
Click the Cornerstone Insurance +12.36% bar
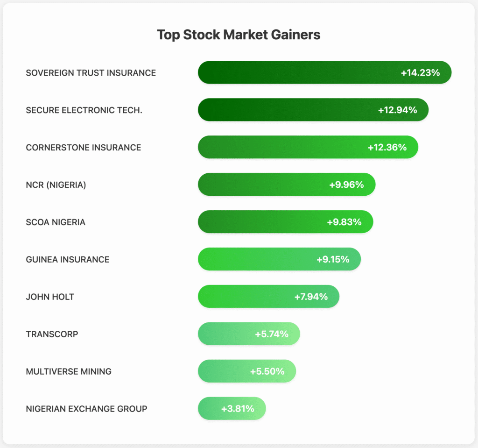pyautogui.click(x=308, y=147)
